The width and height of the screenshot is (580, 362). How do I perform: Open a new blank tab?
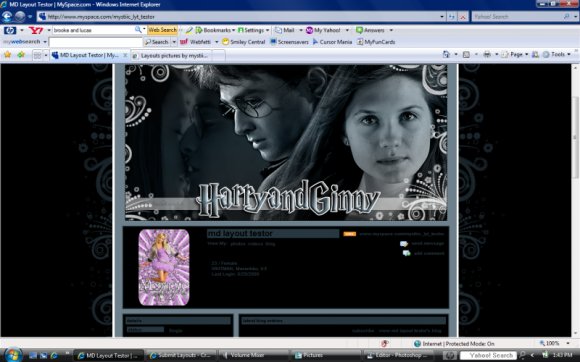[x=218, y=55]
